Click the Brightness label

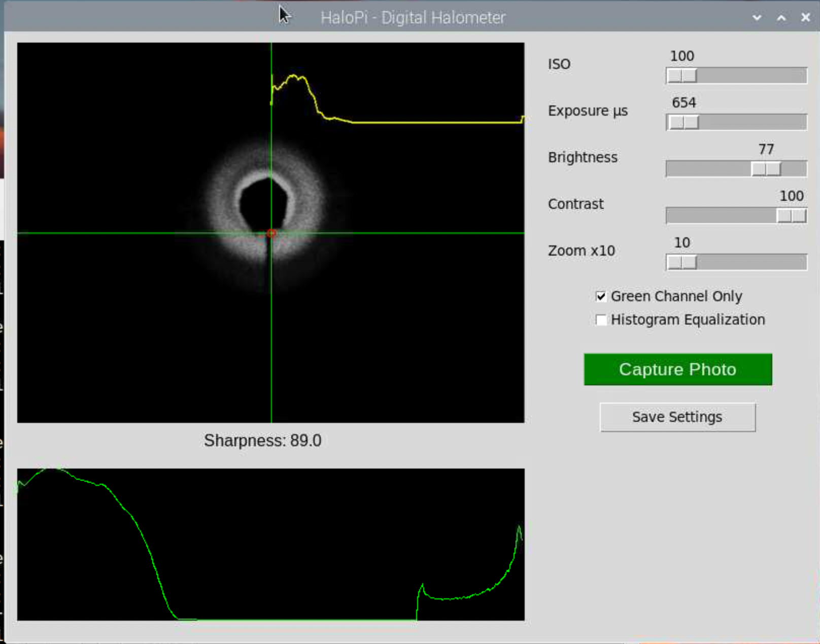(x=583, y=158)
